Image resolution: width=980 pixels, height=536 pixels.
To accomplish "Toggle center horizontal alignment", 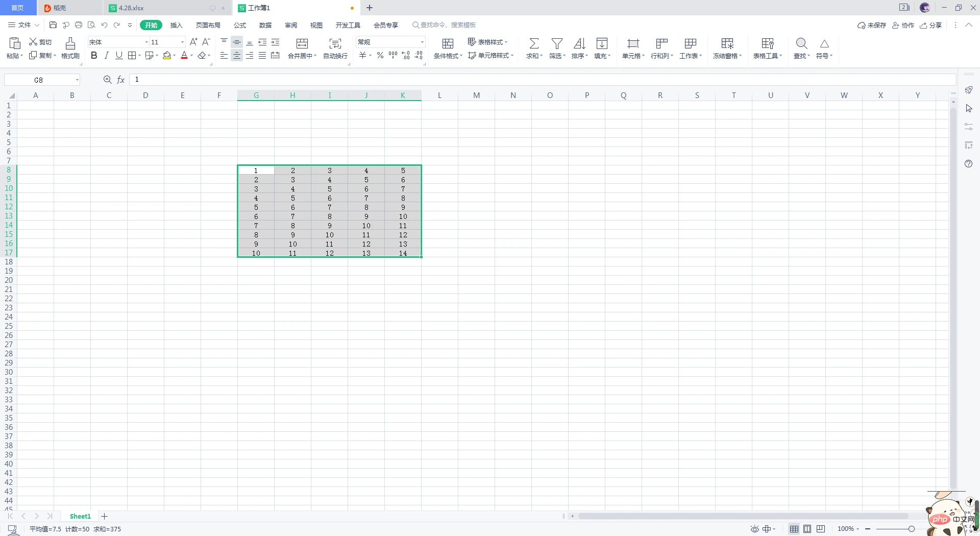I will coord(237,55).
